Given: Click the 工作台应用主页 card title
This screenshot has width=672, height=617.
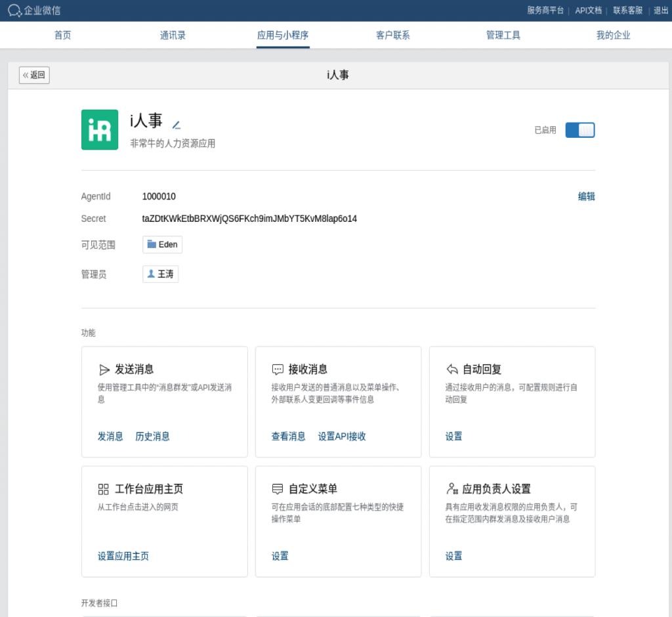Looking at the screenshot, I should point(149,489).
